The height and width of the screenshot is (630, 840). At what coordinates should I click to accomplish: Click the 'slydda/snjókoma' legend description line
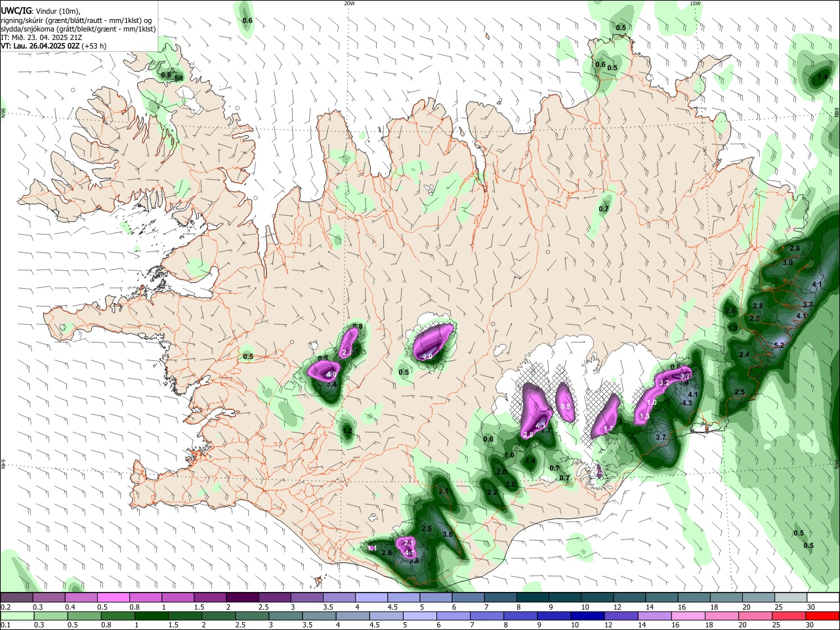(x=78, y=29)
